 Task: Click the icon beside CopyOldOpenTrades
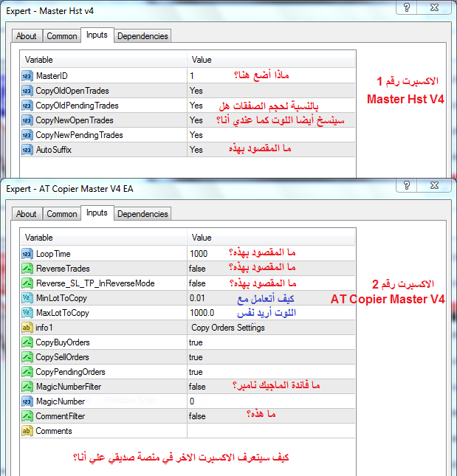27,91
